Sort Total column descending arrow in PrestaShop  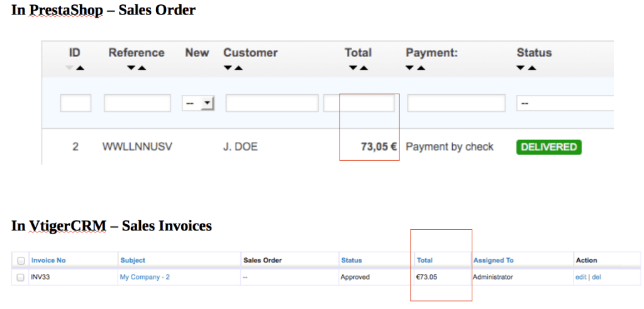click(353, 68)
